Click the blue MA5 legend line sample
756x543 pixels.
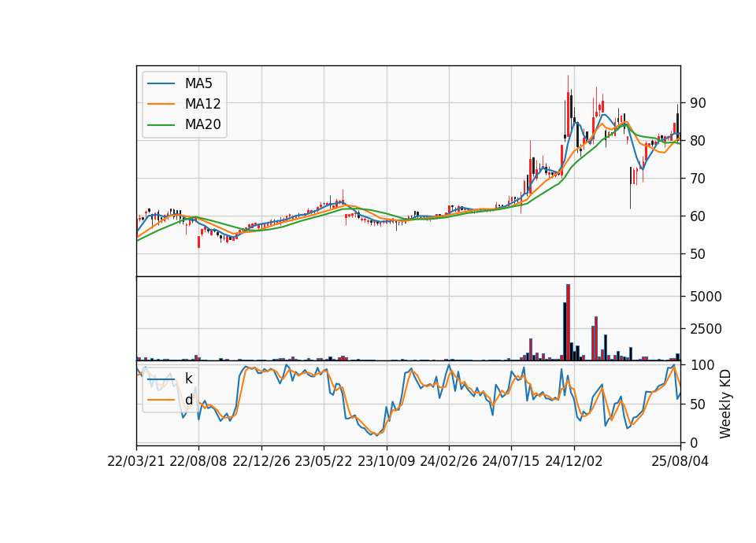pos(161,83)
